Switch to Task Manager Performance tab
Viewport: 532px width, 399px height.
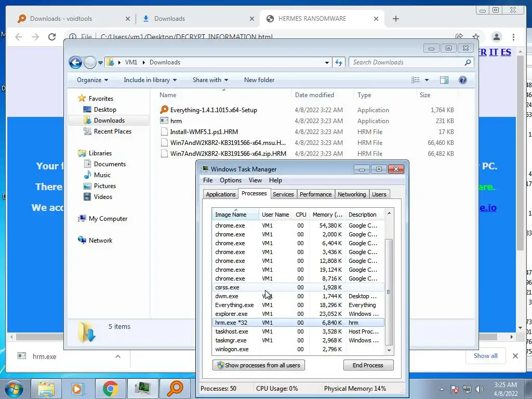click(315, 194)
